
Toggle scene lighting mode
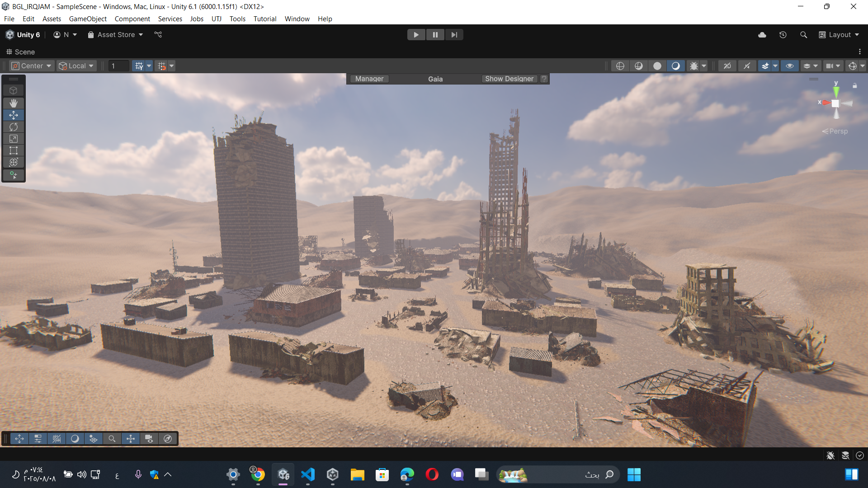tap(675, 66)
